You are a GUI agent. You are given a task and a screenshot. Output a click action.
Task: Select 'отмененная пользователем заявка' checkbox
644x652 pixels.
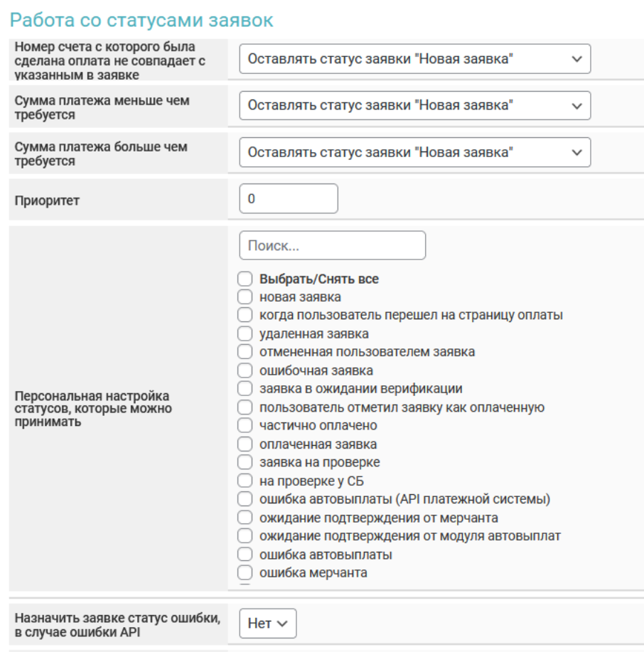pos(245,352)
